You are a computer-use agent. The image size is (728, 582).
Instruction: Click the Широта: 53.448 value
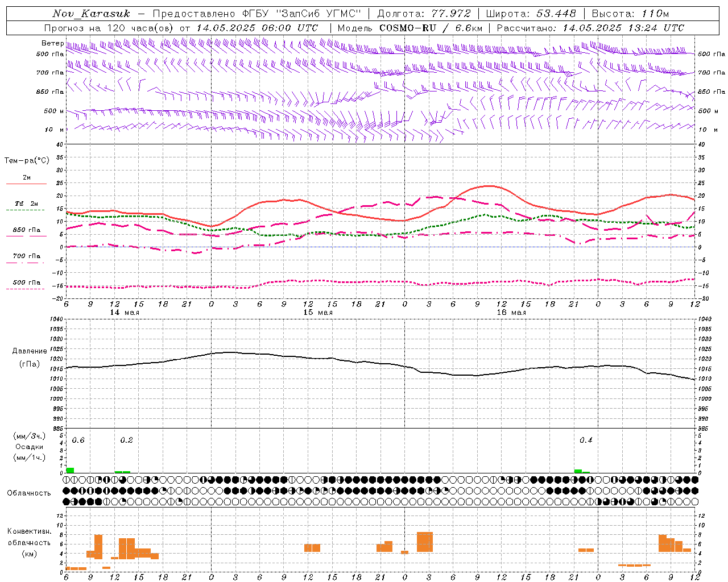pyautogui.click(x=531, y=14)
